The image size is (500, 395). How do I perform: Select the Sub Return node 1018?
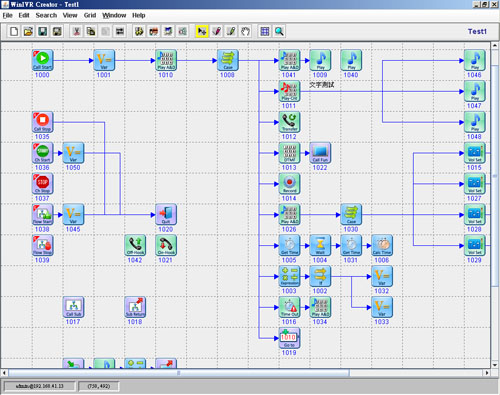tap(135, 307)
